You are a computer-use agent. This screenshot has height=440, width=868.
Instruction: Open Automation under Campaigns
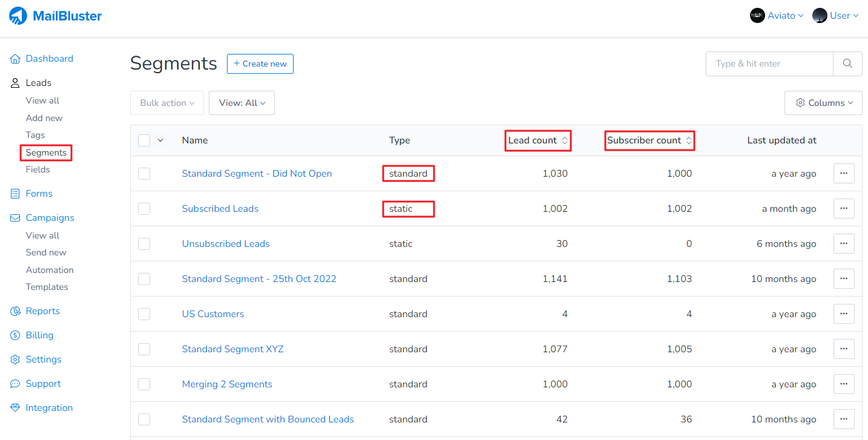pos(50,270)
